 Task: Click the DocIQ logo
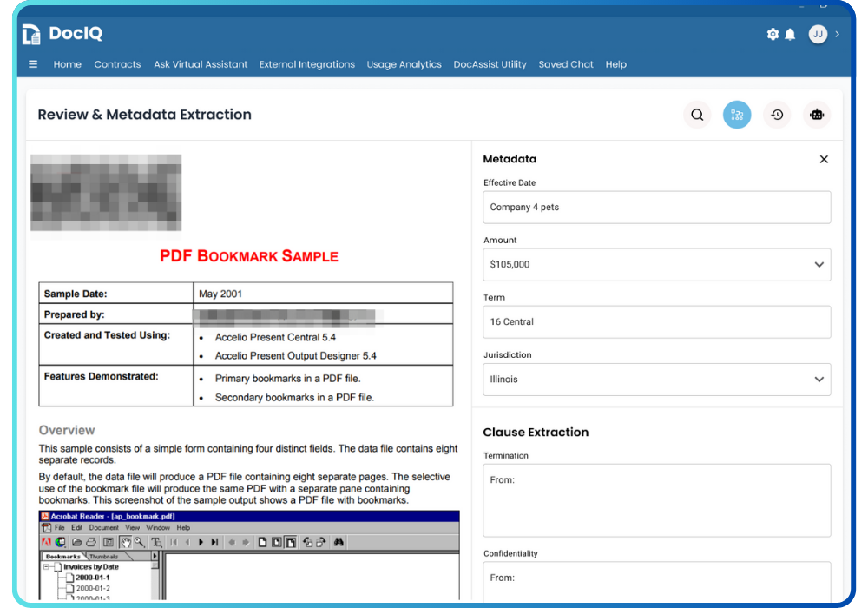click(x=62, y=34)
